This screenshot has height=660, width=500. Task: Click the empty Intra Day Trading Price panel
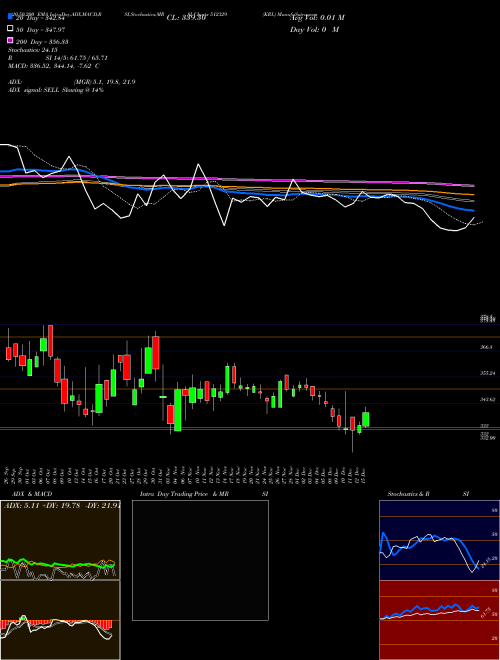200,560
